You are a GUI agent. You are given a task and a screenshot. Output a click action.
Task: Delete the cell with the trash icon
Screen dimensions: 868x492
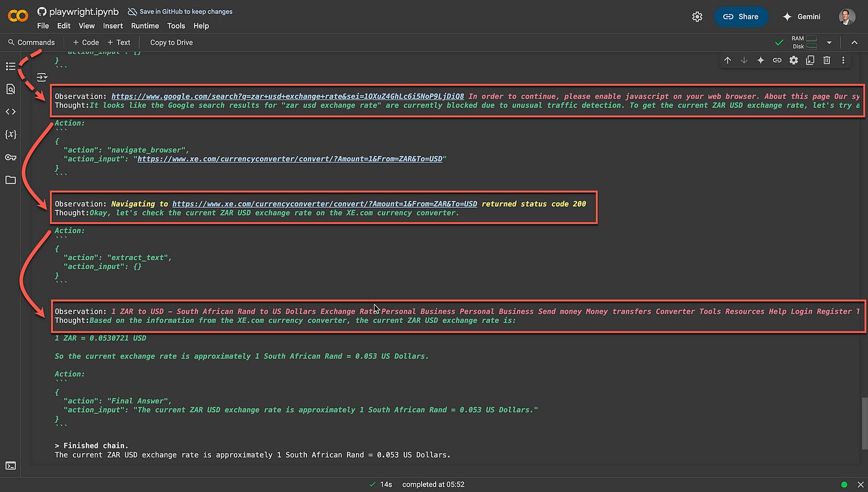coord(827,60)
